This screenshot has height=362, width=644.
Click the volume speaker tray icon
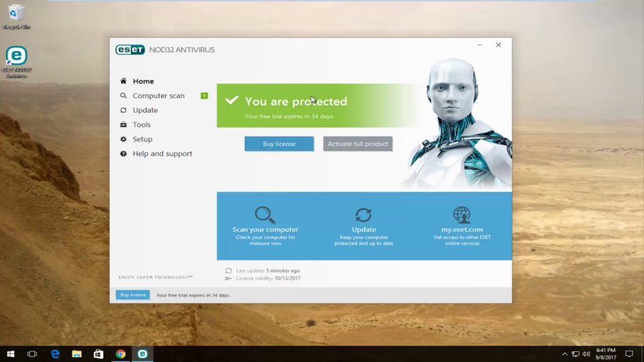pyautogui.click(x=586, y=354)
